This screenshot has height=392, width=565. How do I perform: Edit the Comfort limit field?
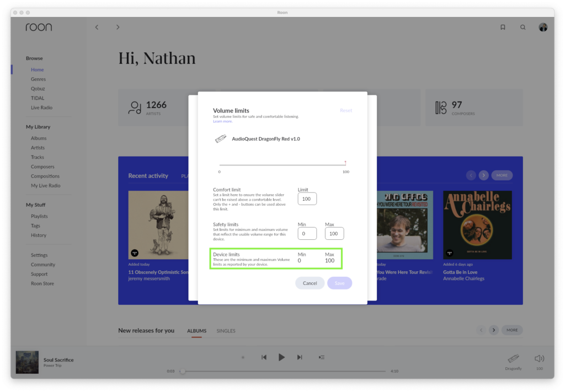tap(307, 198)
